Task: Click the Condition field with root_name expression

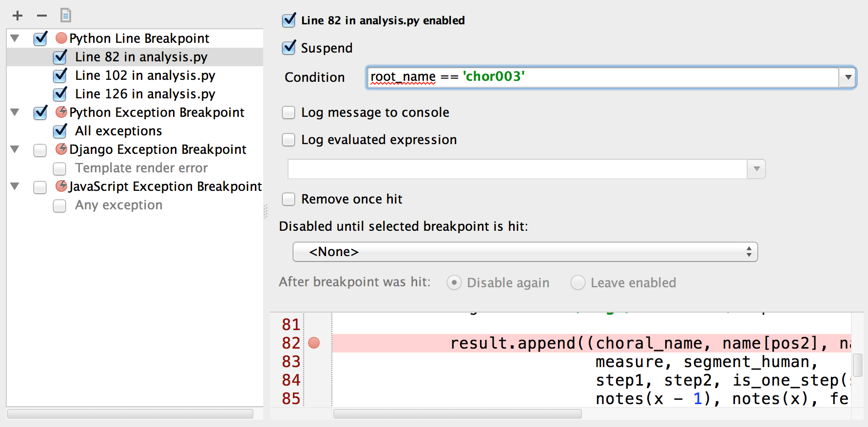Action: pos(602,77)
